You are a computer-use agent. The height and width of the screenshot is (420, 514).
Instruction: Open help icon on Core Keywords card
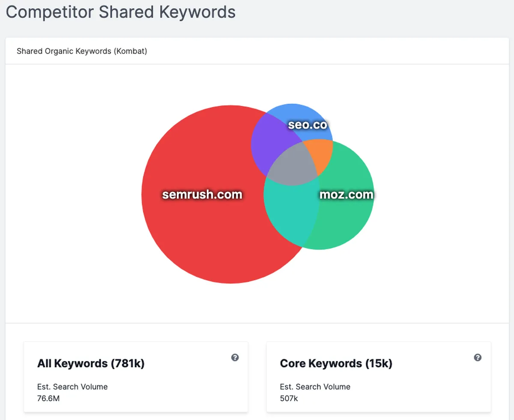(478, 357)
